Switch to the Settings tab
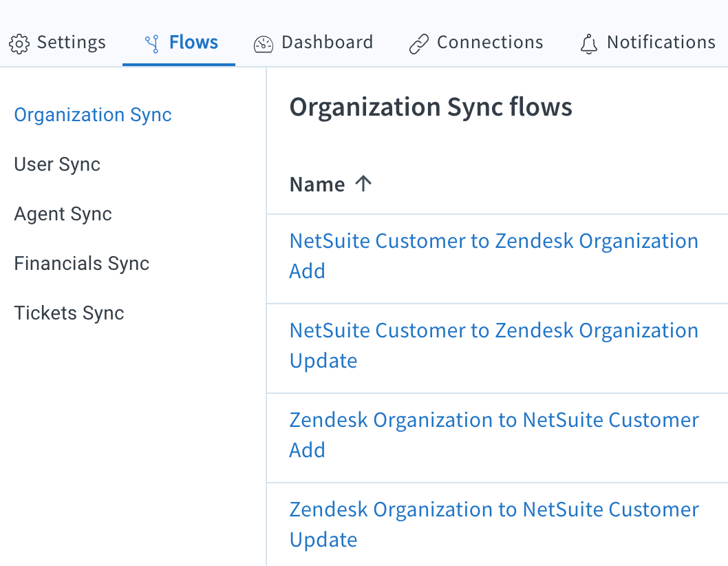Screen dimensions: 728x566 (x=71, y=43)
